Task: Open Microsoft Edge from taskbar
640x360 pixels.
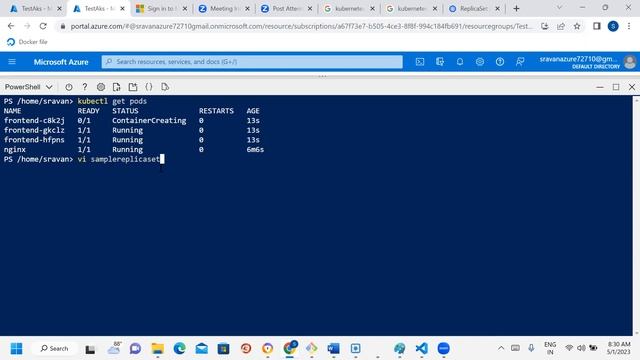Action: [x=180, y=348]
